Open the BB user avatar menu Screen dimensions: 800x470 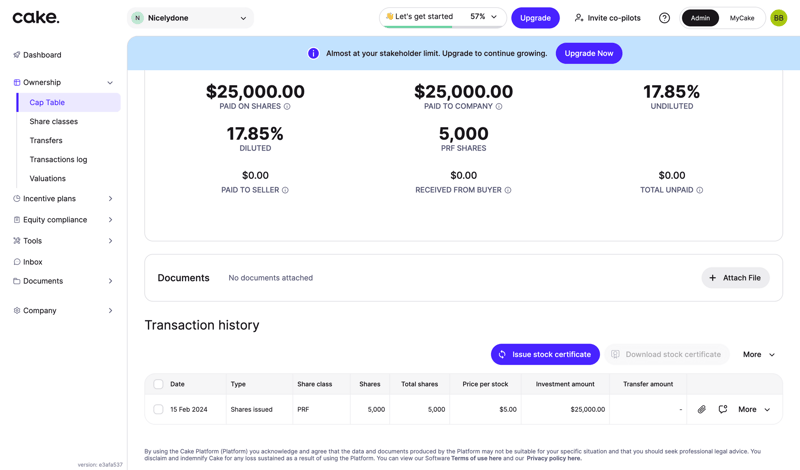tap(778, 18)
